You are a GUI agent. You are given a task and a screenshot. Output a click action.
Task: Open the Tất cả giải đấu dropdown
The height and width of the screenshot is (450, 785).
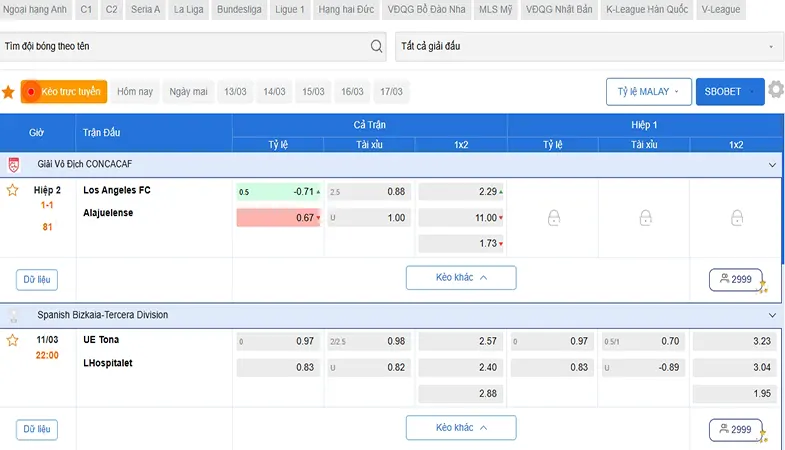click(589, 47)
